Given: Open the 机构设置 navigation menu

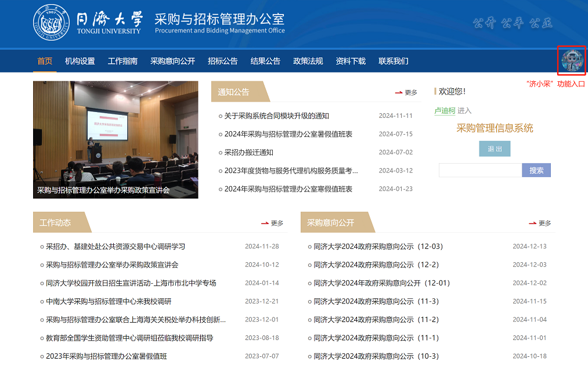Looking at the screenshot, I should coord(80,61).
